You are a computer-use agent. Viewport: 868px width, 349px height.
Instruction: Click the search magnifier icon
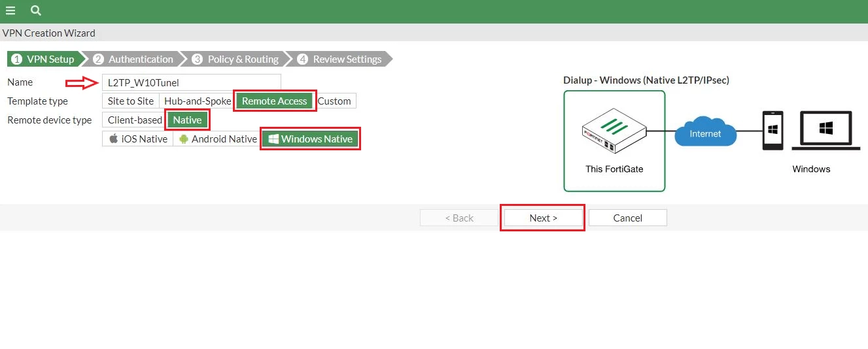click(x=36, y=10)
